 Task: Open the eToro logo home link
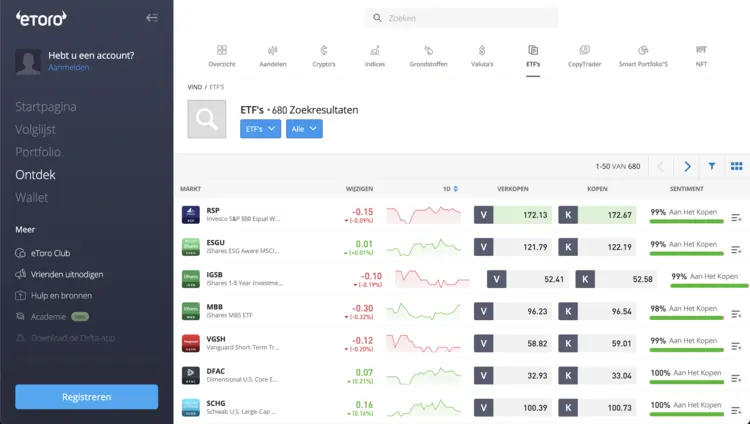click(41, 19)
